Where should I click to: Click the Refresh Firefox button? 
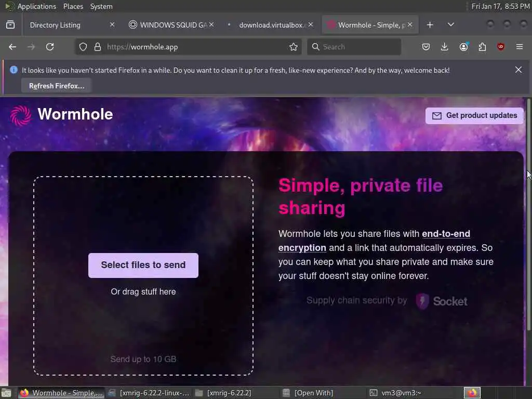56,86
